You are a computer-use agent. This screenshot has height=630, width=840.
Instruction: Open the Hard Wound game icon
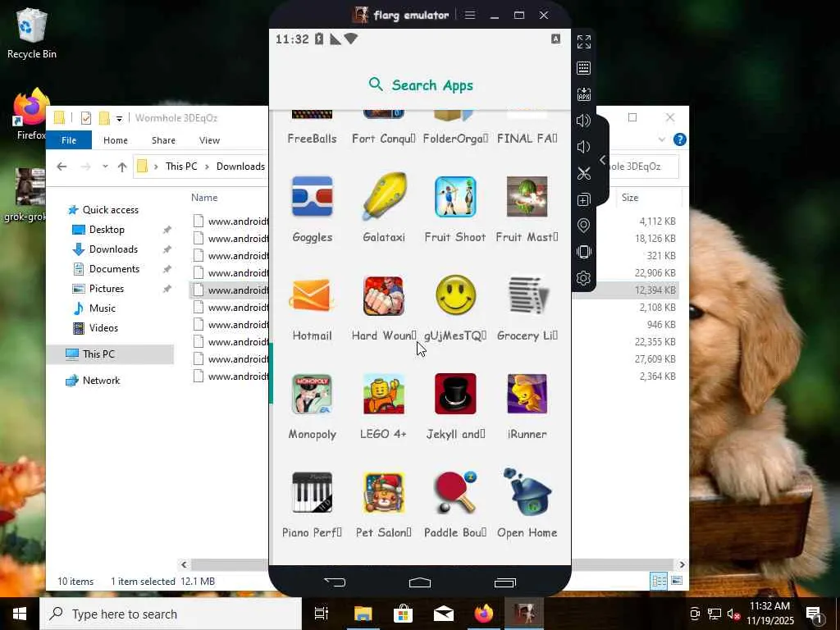tap(384, 295)
